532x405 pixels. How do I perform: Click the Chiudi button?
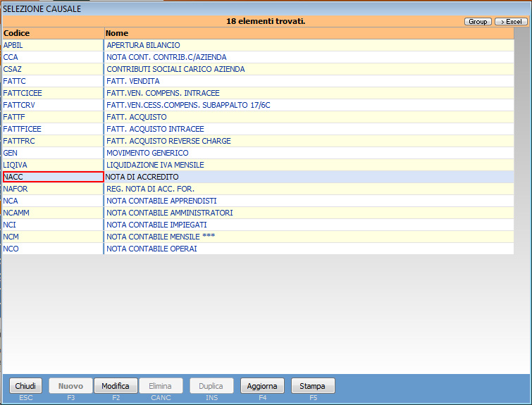25,386
